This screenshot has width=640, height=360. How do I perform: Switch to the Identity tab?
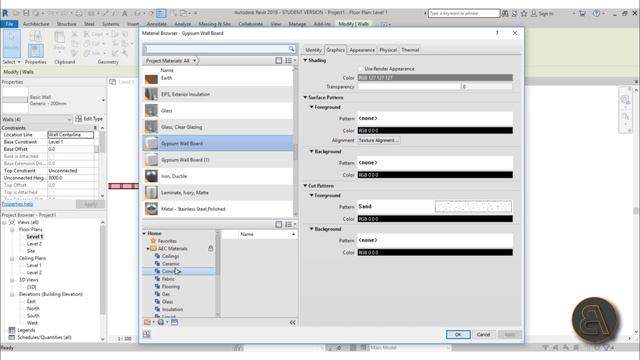313,50
